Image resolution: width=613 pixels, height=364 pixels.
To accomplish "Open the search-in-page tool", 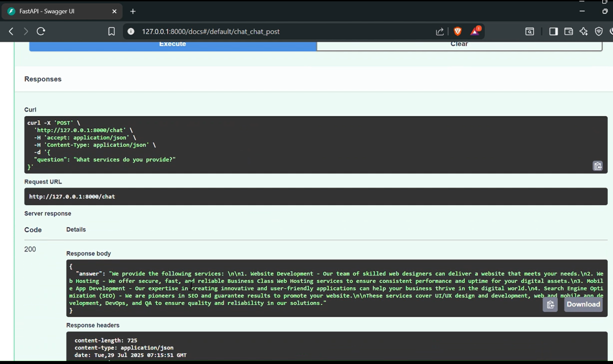I will pyautogui.click(x=529, y=31).
